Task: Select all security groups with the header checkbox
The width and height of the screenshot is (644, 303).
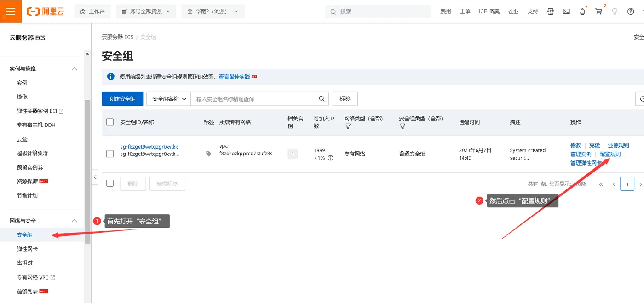Action: tap(110, 122)
